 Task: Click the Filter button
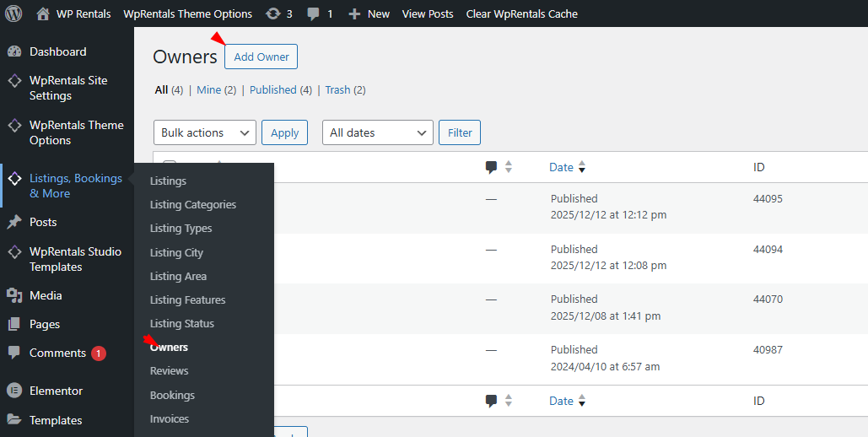(x=460, y=132)
